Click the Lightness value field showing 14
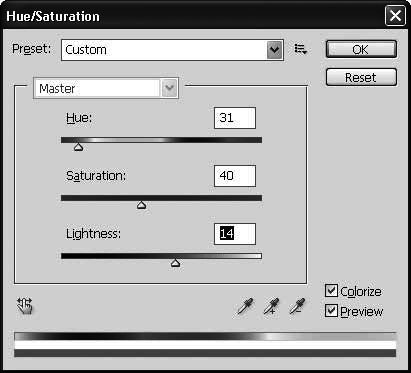This screenshot has height=373, width=411. tap(235, 234)
